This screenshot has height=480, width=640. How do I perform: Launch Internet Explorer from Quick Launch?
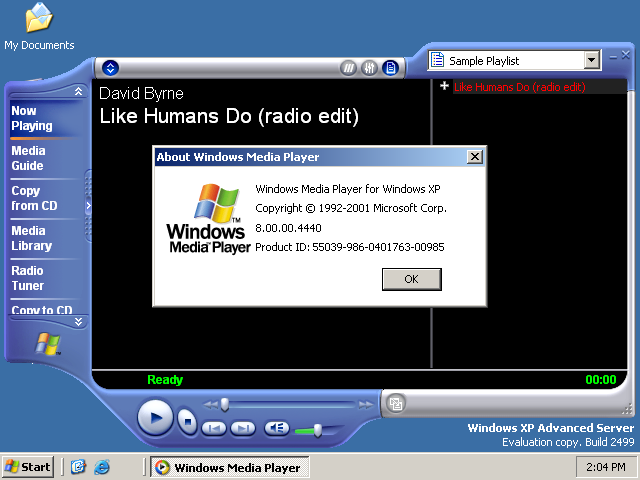click(x=102, y=467)
